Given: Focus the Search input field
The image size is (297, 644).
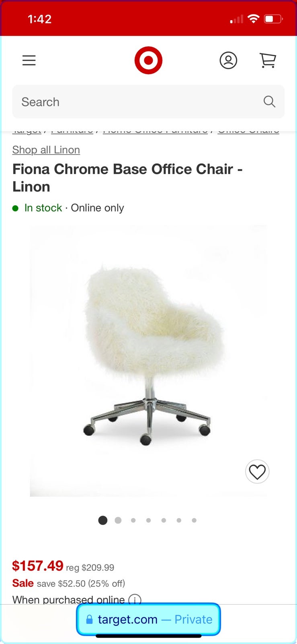Looking at the screenshot, I should (148, 102).
